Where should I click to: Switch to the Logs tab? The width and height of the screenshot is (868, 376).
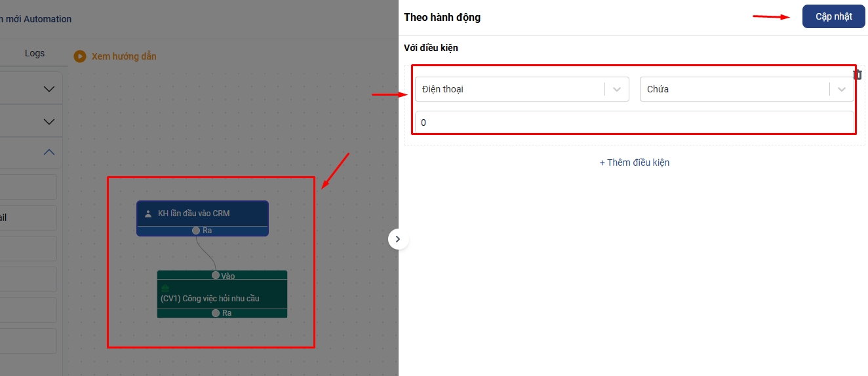pos(35,53)
